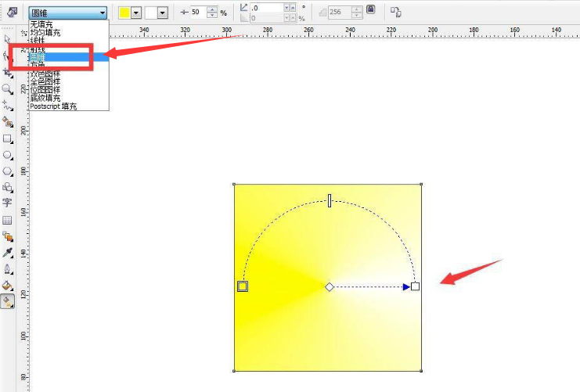Choose 均匀填充 from the fill list

45,33
